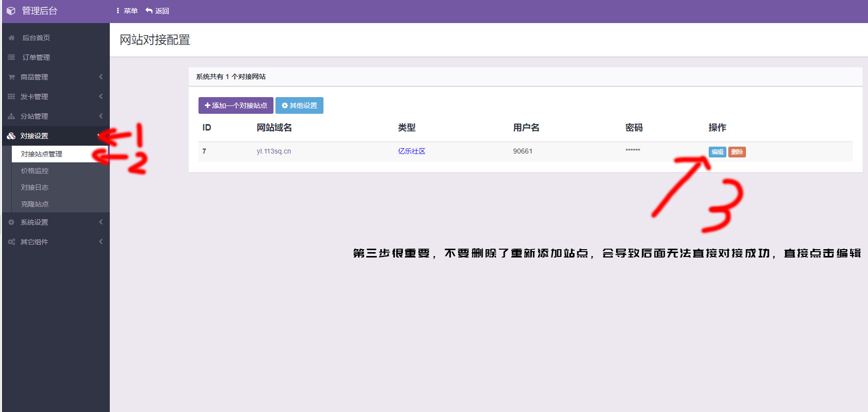
Task: Click the home icon next to 后台首页
Action: pos(11,38)
